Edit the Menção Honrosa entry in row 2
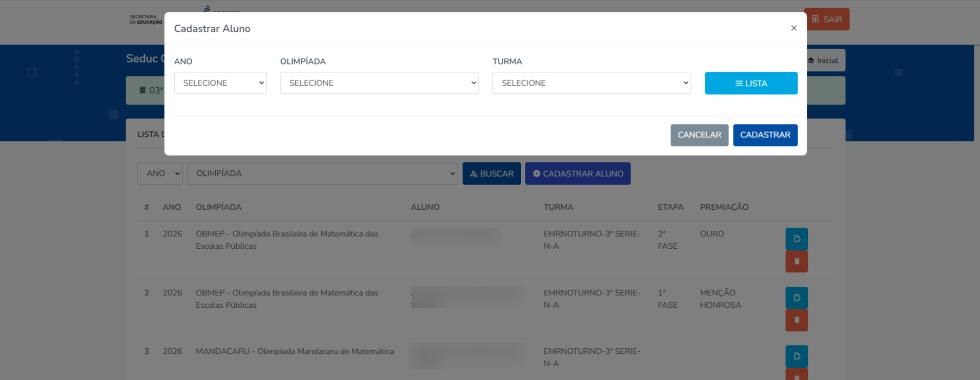Image resolution: width=980 pixels, height=380 pixels. pos(796,298)
